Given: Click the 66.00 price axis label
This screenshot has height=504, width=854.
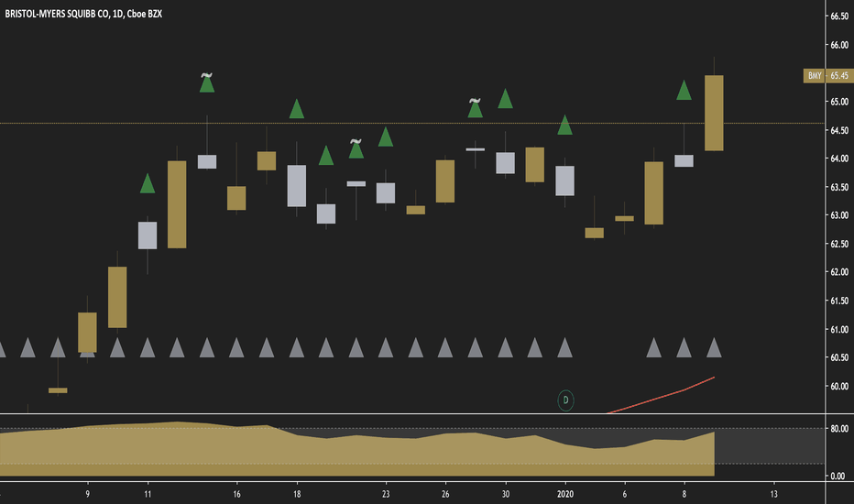Looking at the screenshot, I should pyautogui.click(x=839, y=45).
